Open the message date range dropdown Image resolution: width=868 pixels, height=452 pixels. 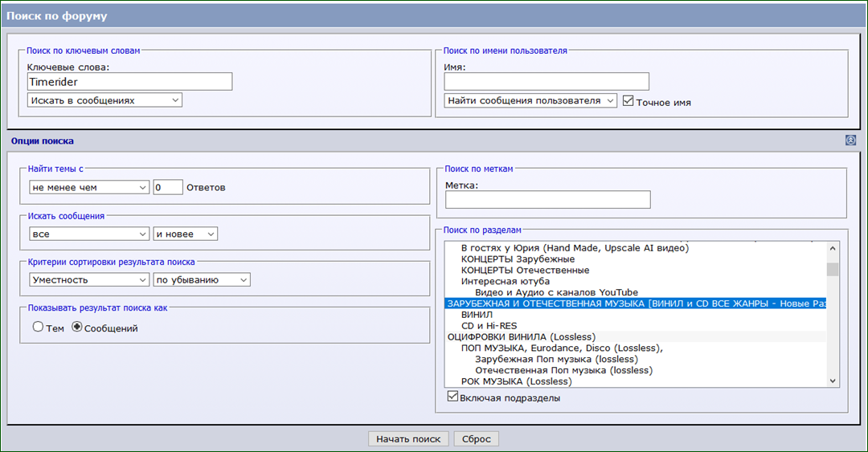[x=89, y=234]
